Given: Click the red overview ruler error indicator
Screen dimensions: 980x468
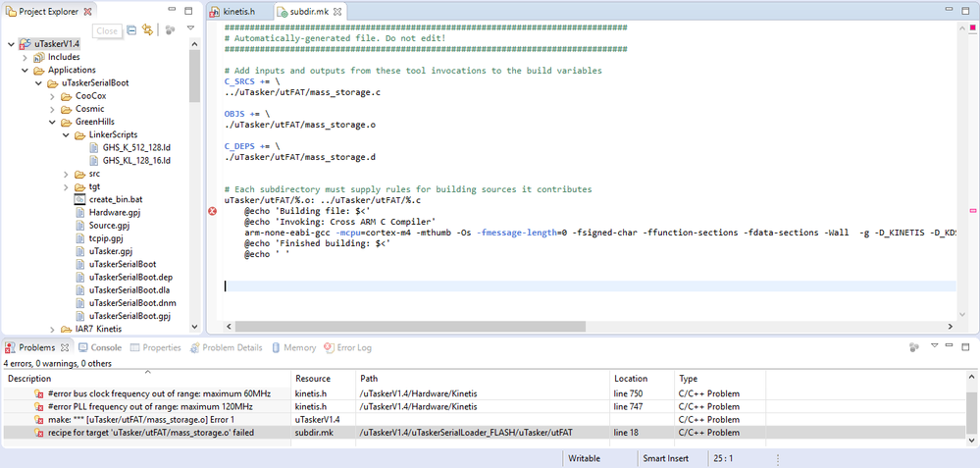Looking at the screenshot, I should point(972,28).
